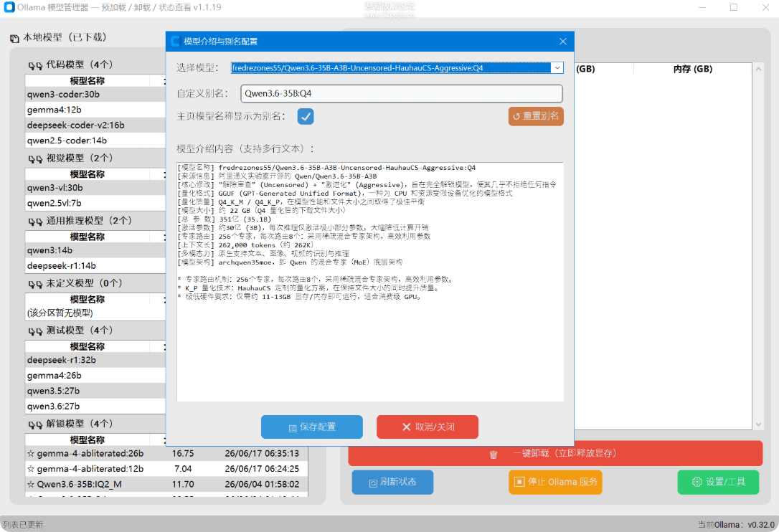The width and height of the screenshot is (779, 532).
Task: Click the Ollama app logo in the title bar
Action: (x=9, y=7)
